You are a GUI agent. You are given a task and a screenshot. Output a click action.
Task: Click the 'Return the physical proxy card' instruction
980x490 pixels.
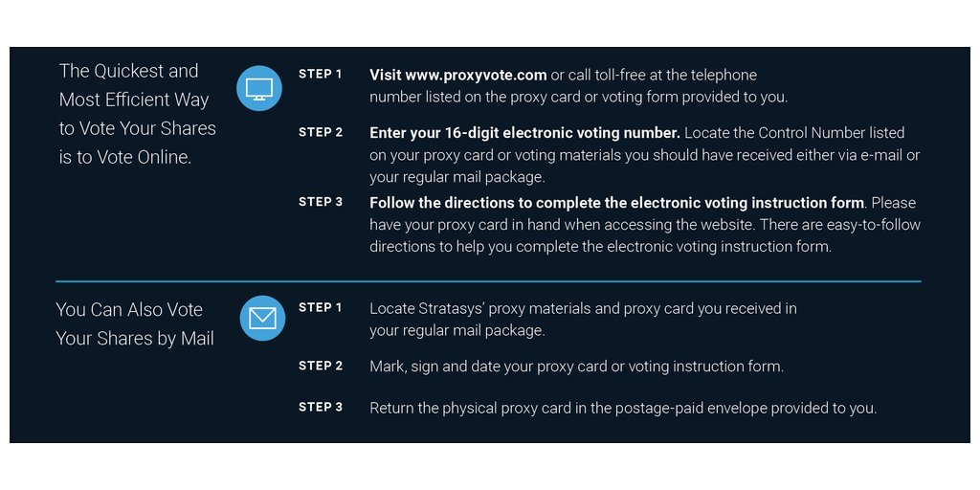tap(622, 408)
